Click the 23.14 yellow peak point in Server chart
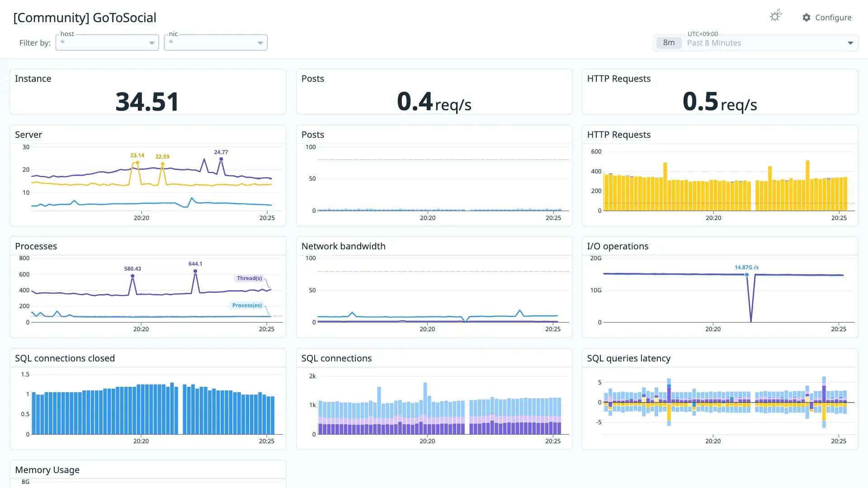This screenshot has width=868, height=488. point(137,163)
